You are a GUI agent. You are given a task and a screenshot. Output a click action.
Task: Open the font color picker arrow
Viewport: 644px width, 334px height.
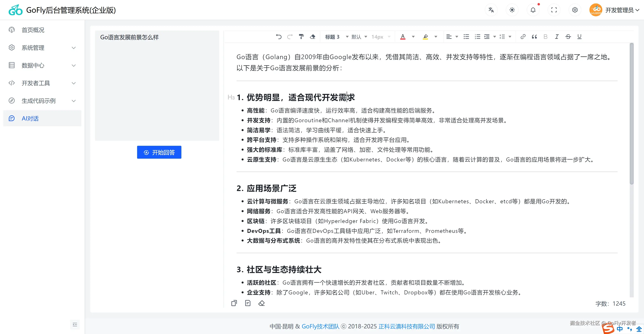point(413,37)
